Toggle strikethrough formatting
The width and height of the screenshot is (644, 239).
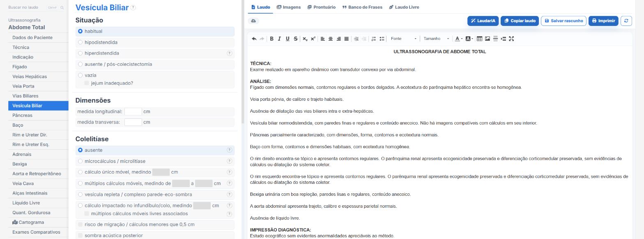pyautogui.click(x=296, y=39)
